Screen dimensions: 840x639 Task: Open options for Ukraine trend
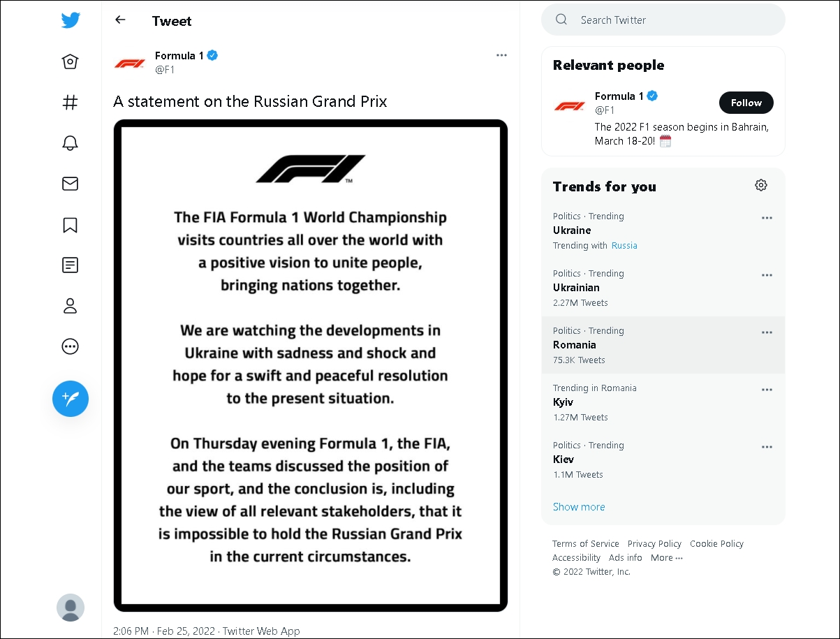pyautogui.click(x=767, y=218)
